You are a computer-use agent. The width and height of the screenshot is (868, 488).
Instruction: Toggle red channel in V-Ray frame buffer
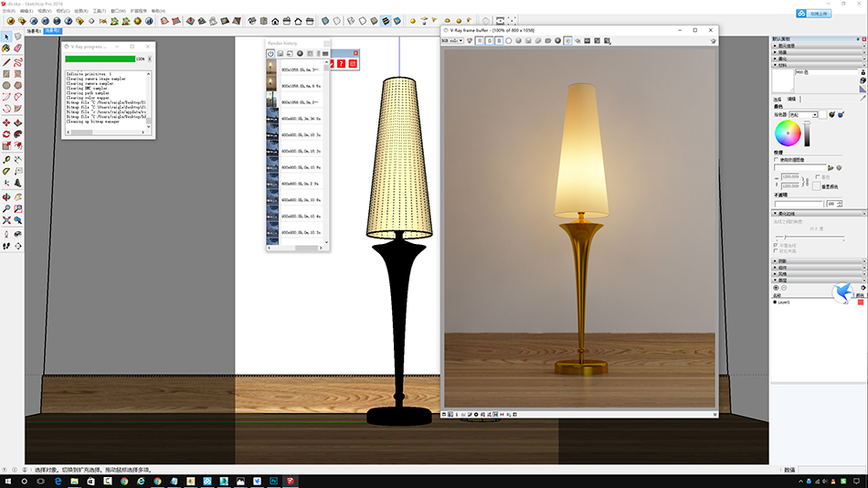pos(480,41)
